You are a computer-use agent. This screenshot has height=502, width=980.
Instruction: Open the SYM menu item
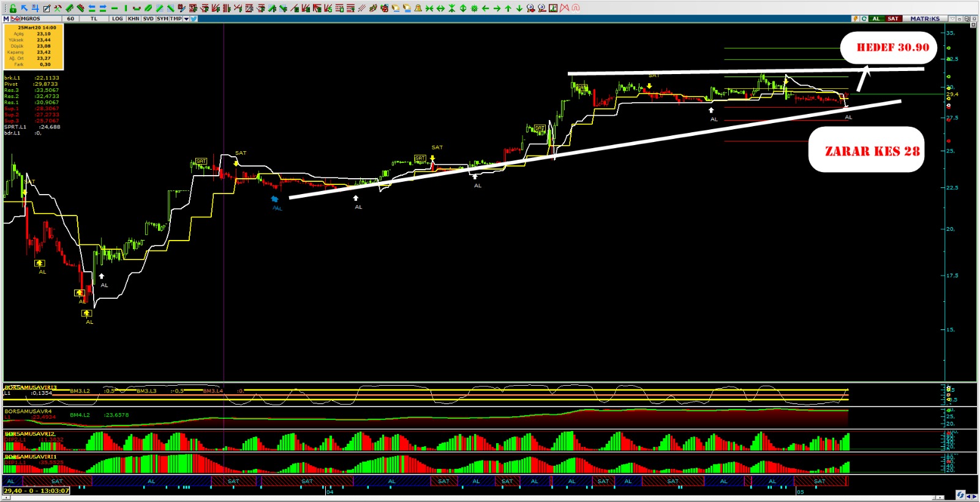tap(162, 18)
